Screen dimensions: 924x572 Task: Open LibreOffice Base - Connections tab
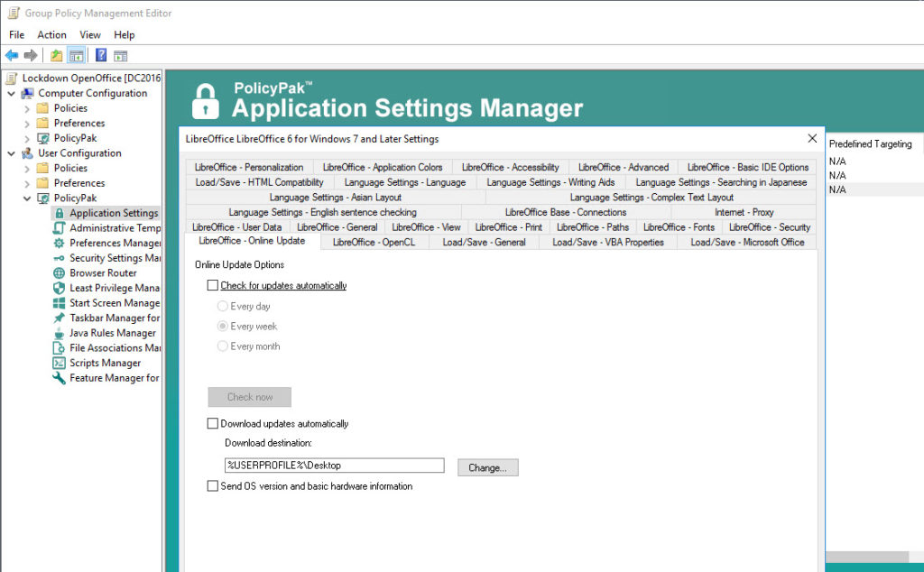(x=566, y=212)
